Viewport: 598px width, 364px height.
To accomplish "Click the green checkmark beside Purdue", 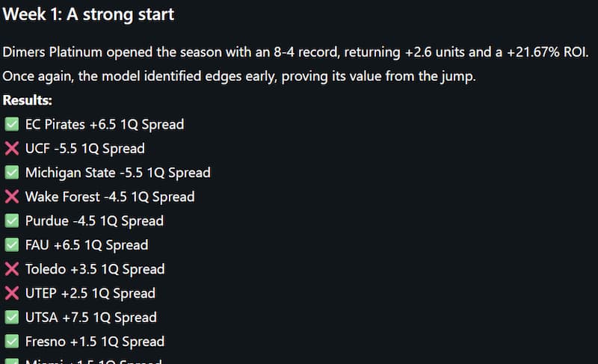I will [x=11, y=221].
